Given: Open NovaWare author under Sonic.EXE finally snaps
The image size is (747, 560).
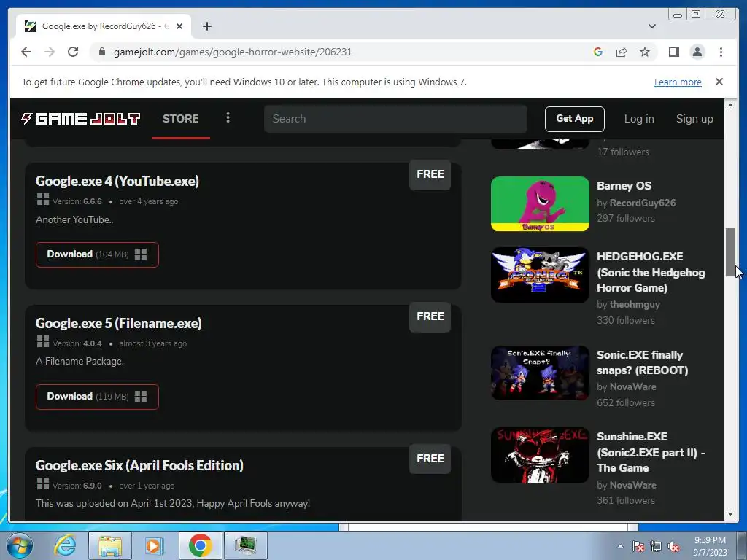Looking at the screenshot, I should pos(632,386).
